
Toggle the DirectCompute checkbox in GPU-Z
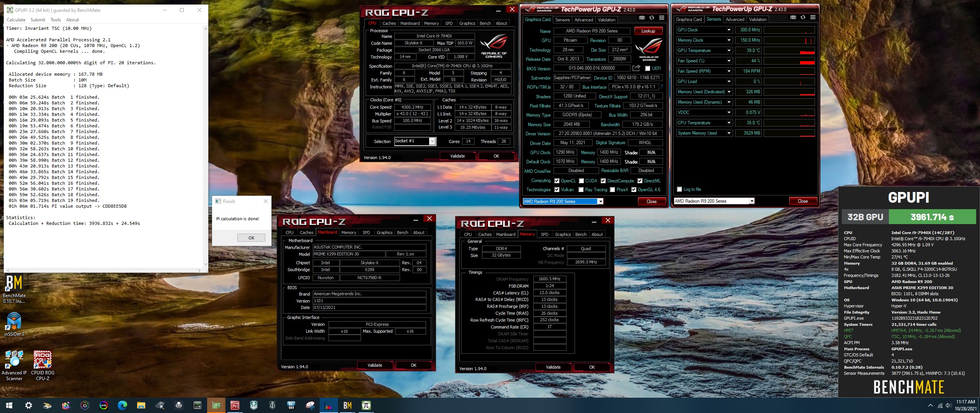(603, 181)
